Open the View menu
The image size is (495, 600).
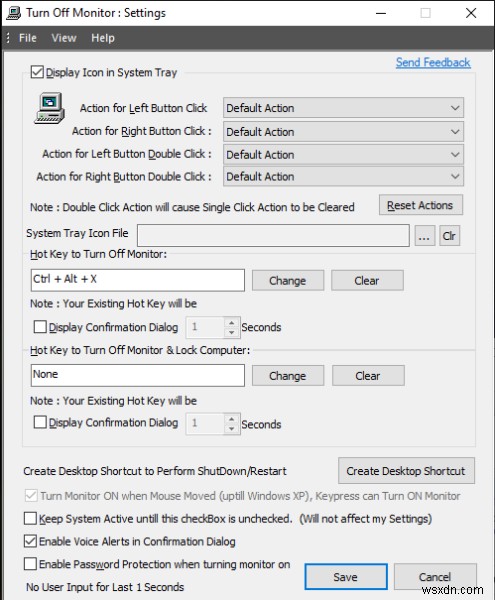pyautogui.click(x=64, y=38)
